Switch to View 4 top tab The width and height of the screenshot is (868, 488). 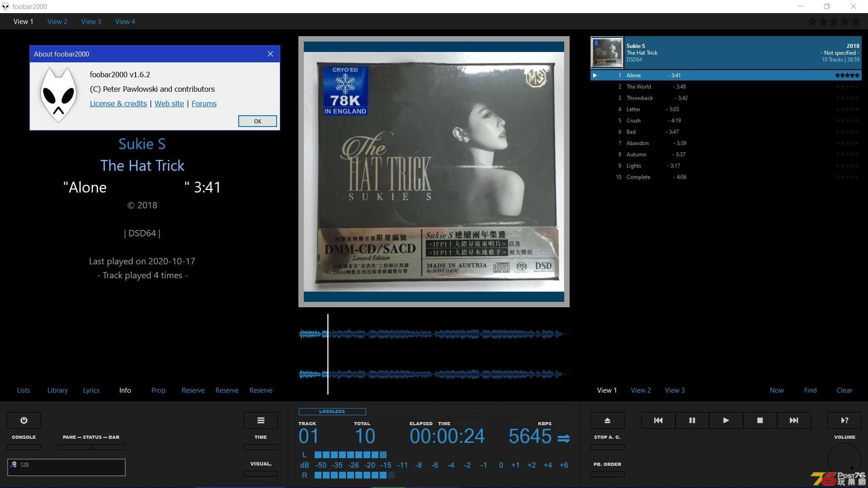(125, 21)
